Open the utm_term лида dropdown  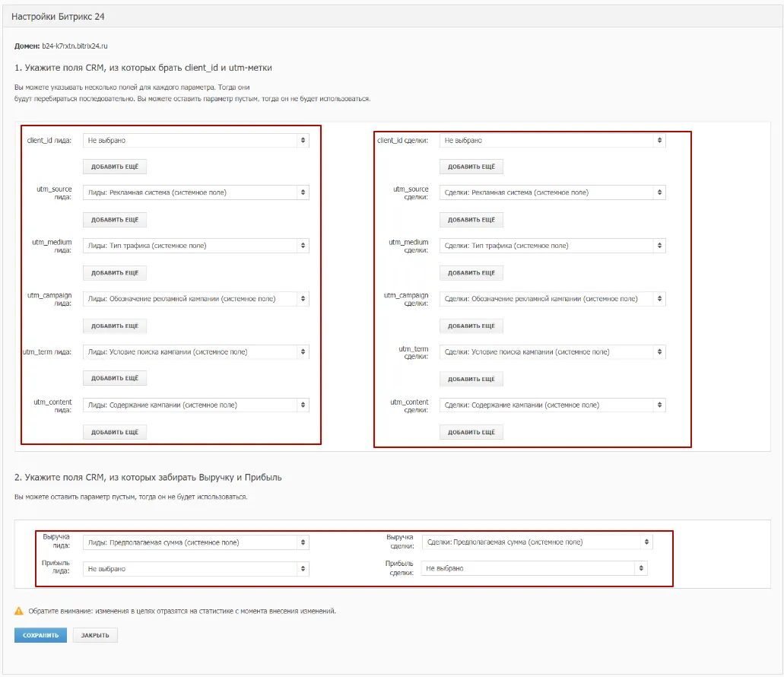click(x=196, y=352)
